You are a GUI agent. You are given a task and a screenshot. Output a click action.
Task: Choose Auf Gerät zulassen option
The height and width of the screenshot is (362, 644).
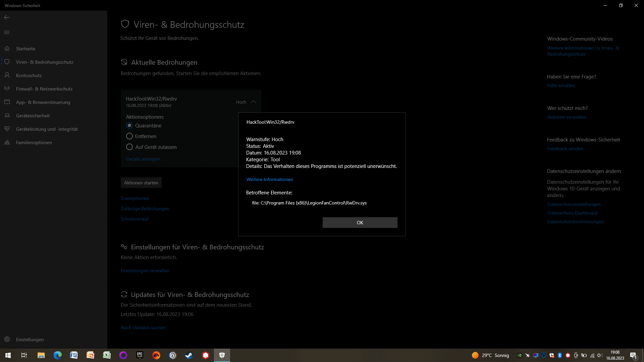(129, 147)
